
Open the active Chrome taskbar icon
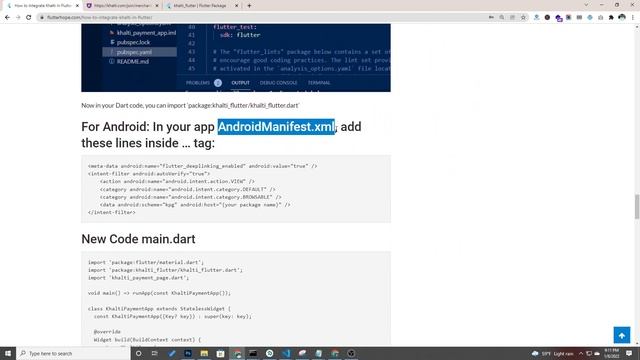[237, 353]
